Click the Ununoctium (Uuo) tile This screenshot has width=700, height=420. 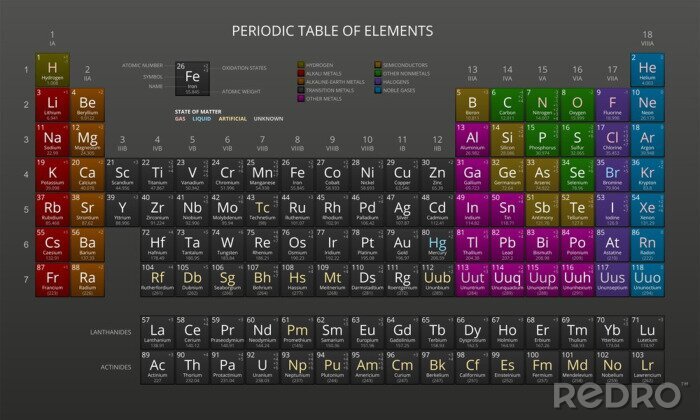647,280
